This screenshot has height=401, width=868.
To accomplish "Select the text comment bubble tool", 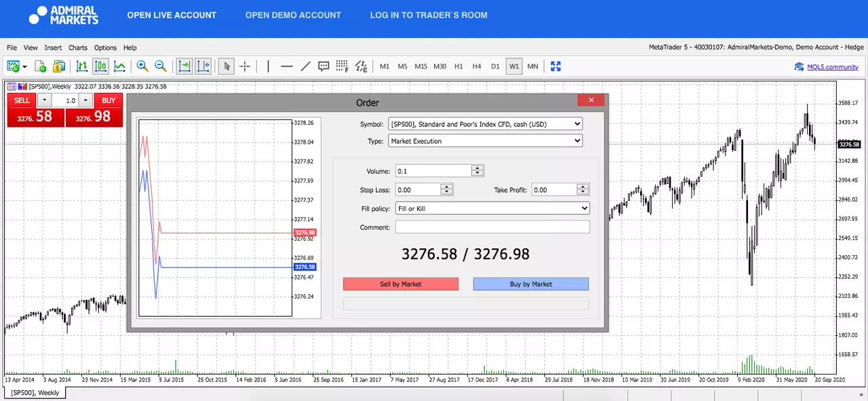I will coord(323,66).
